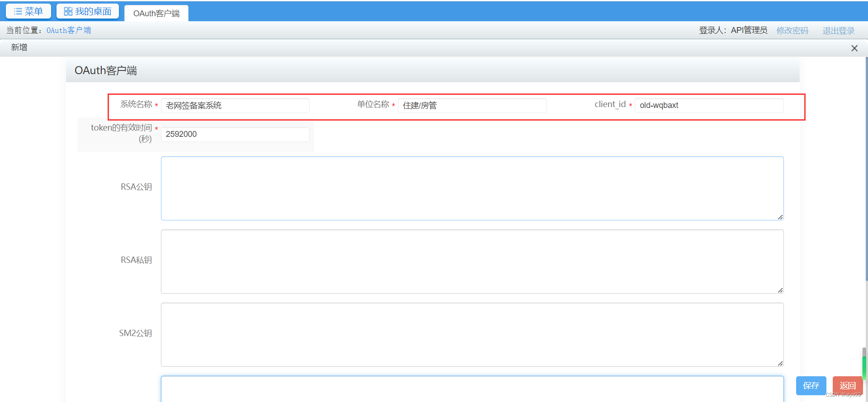This screenshot has height=402, width=868.
Task: Grab the RSA私钥 textarea resize handle
Action: (780, 290)
